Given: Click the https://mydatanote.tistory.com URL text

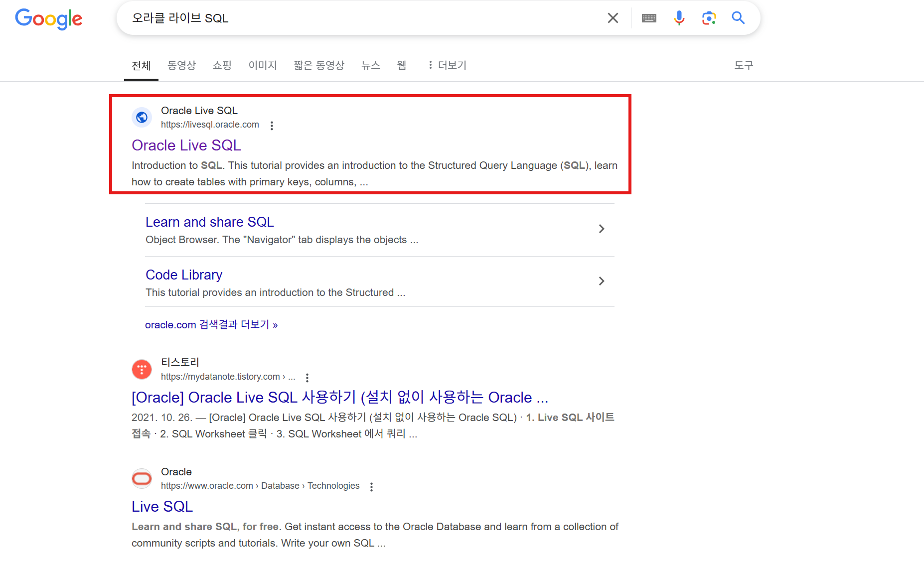Looking at the screenshot, I should pyautogui.click(x=228, y=377).
